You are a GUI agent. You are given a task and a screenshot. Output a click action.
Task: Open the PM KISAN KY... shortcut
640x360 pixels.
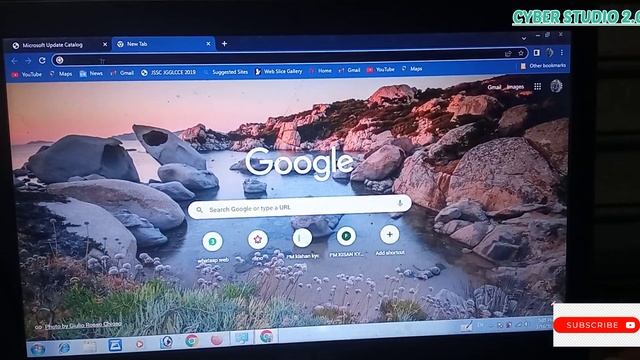[346, 241]
